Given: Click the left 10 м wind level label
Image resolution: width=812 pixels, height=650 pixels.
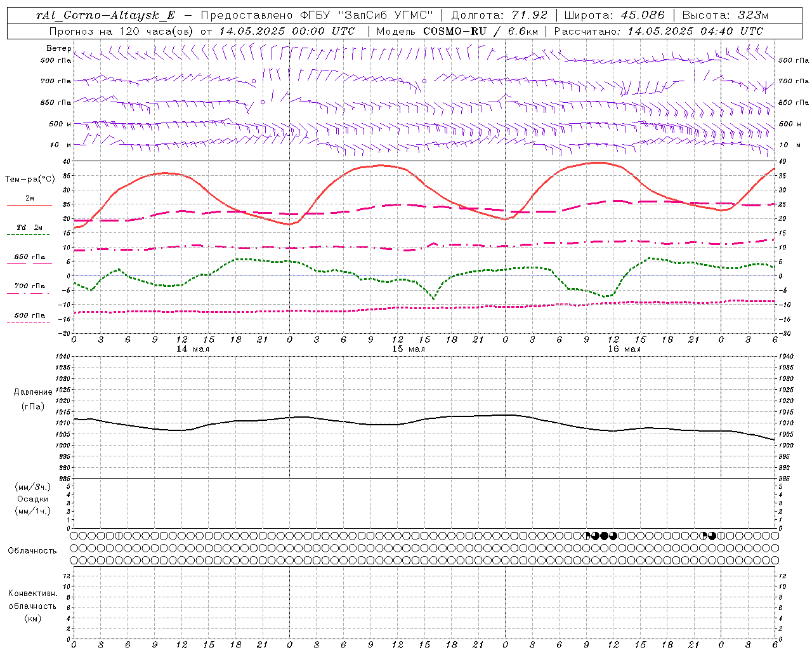Looking at the screenshot, I should click(x=61, y=145).
